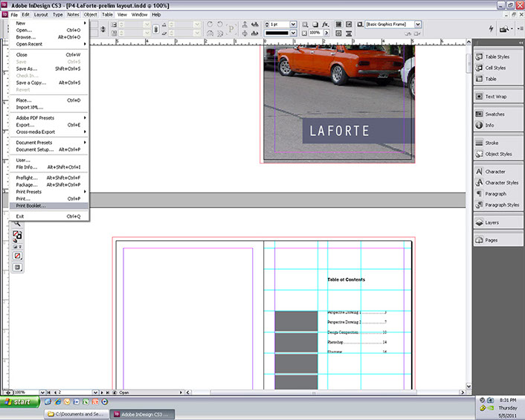Viewport: 525px width, 420px height.
Task: Open the Object Styles panel
Action: [x=498, y=154]
